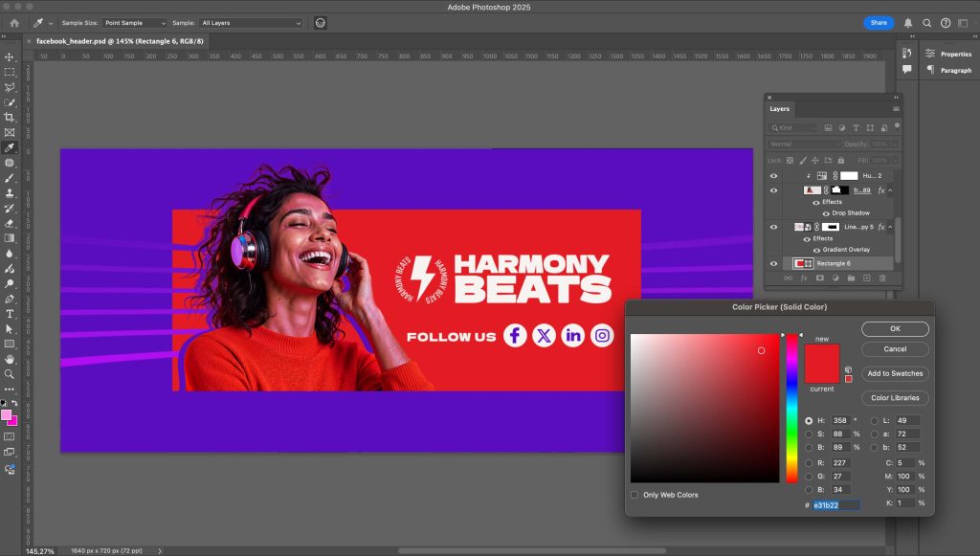
Task: Click the Add to Swatches button
Action: pos(895,373)
